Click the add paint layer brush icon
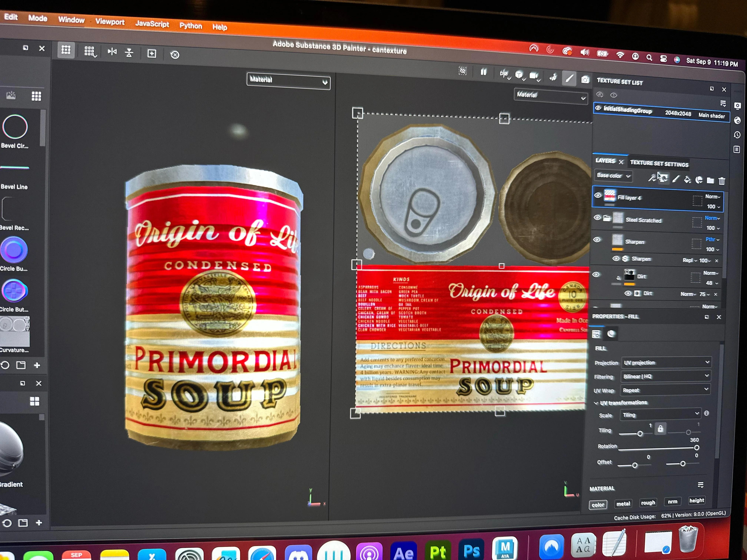The image size is (747, 560). click(676, 179)
